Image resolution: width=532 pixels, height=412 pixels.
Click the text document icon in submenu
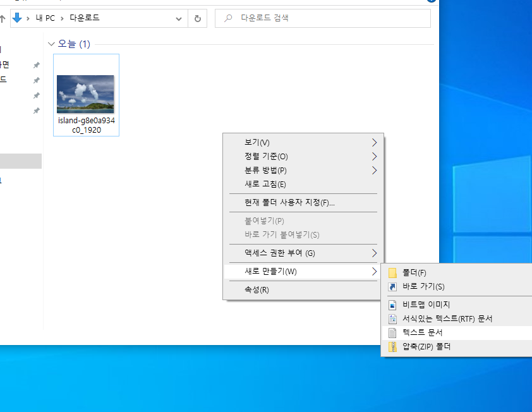click(x=392, y=333)
